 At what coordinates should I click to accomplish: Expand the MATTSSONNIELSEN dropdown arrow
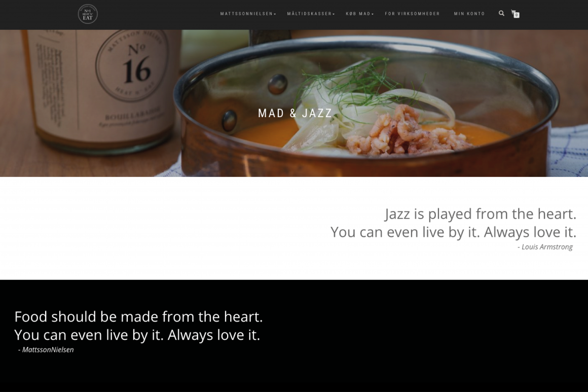click(275, 14)
